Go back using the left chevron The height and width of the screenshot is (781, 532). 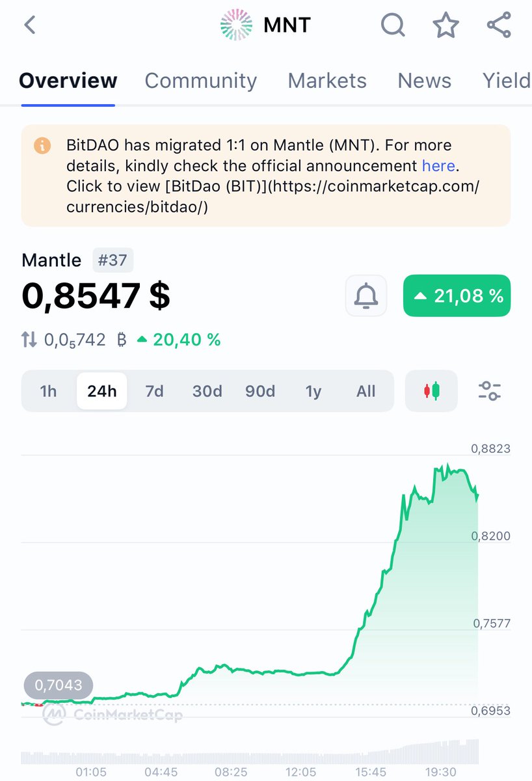tap(29, 25)
